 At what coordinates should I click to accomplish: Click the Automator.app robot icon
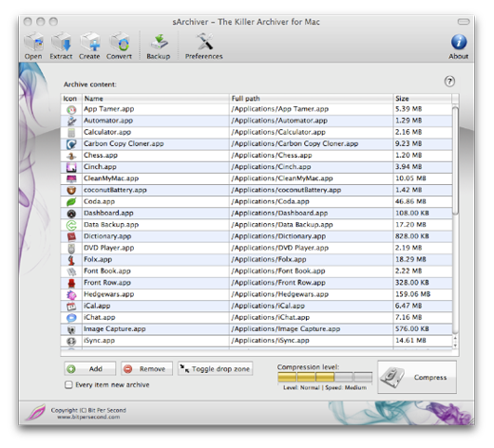[71, 121]
